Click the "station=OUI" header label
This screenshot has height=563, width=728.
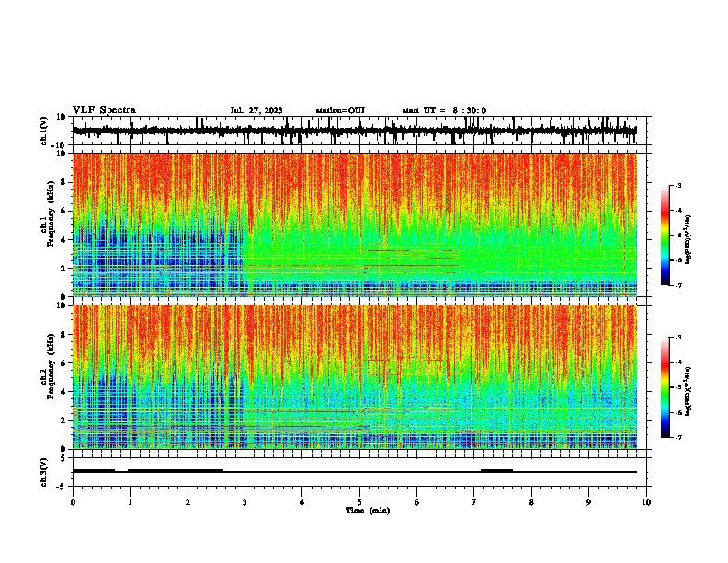coord(340,110)
